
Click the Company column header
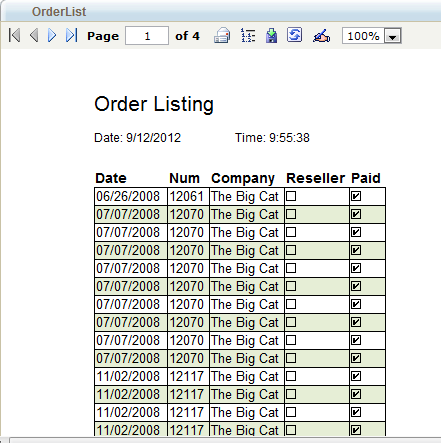point(243,179)
